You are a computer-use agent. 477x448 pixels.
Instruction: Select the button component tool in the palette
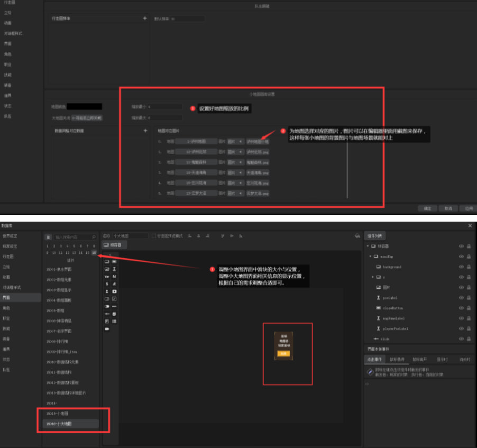click(x=114, y=262)
